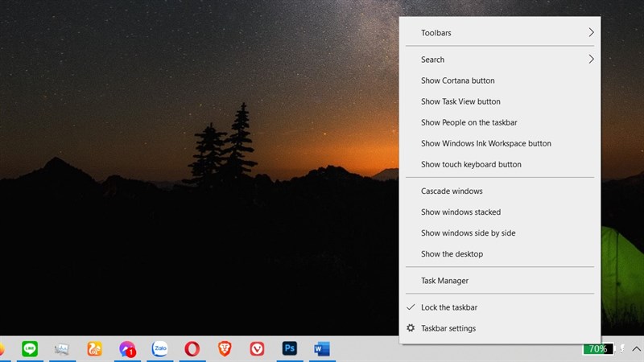Screen dimensions: 644x362
Task: Click the UC Browser taskbar icon
Action: (95, 348)
